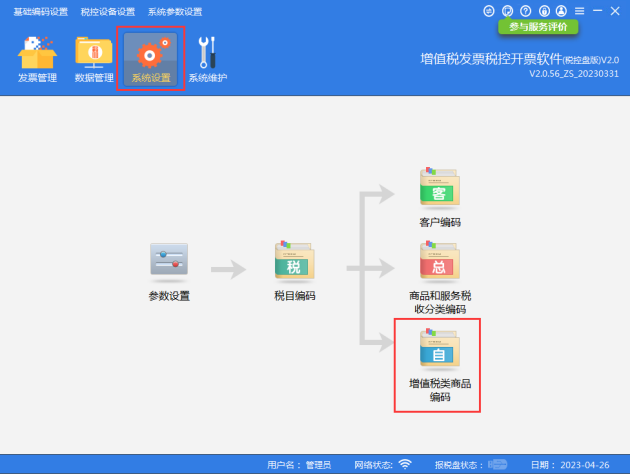Open the 基础编码设置 menu
Screen dimensions: 630x474
click(41, 12)
